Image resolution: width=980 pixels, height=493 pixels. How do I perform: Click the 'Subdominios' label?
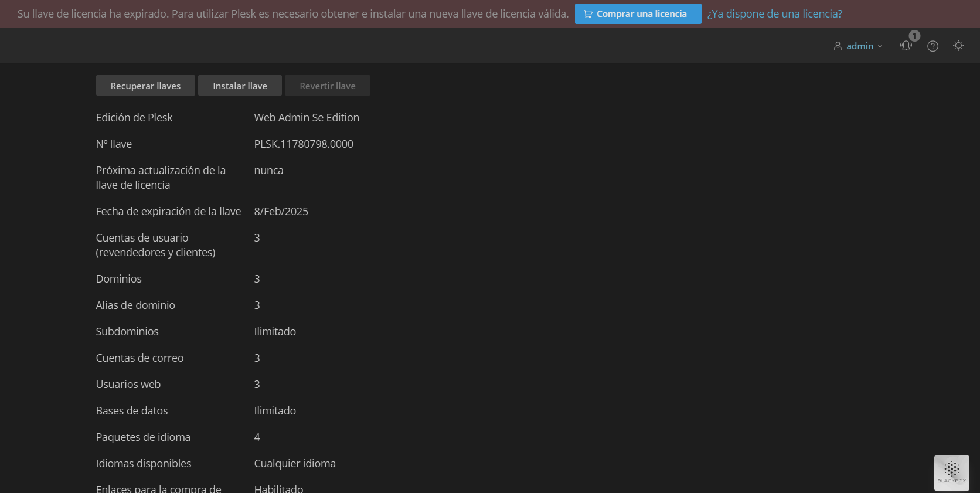127,331
